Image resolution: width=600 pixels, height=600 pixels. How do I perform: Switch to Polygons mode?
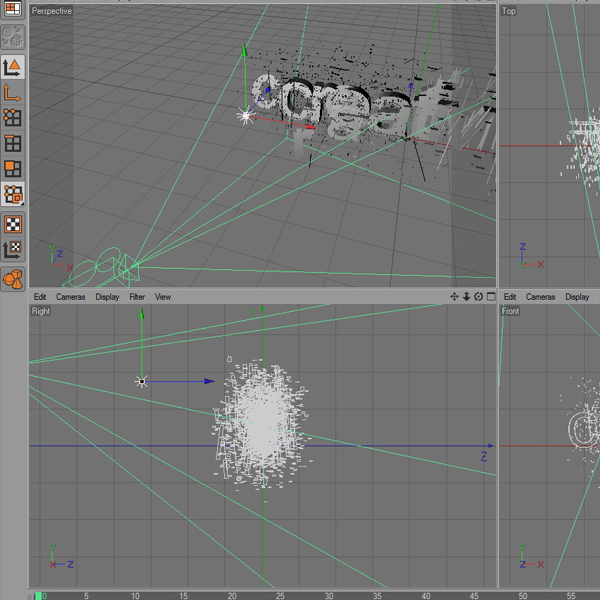click(13, 169)
